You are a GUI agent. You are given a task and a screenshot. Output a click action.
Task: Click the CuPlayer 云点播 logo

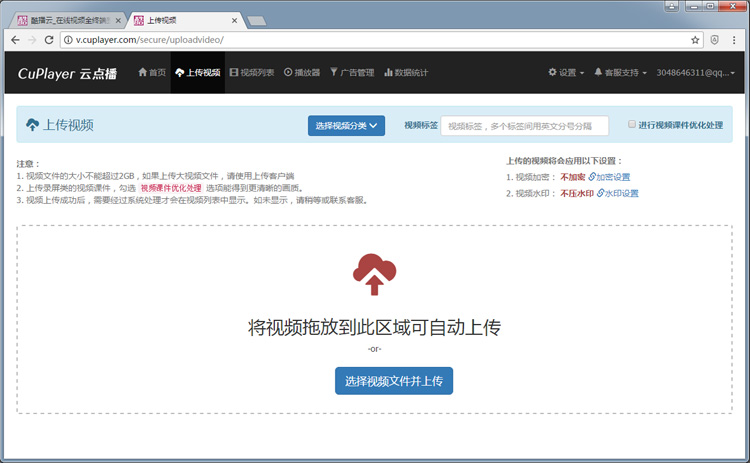[x=67, y=73]
